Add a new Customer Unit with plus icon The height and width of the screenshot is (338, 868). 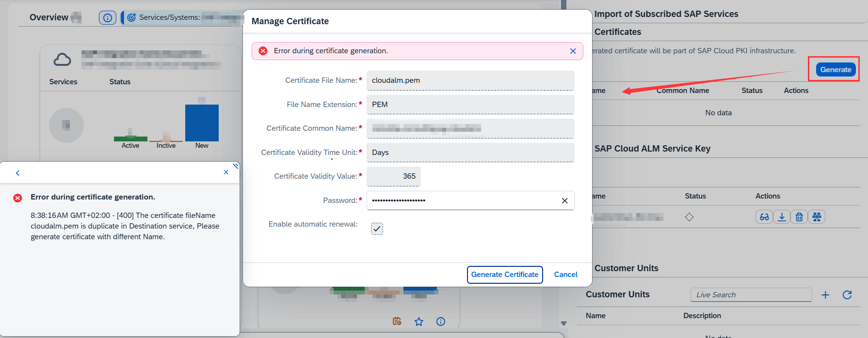(x=825, y=295)
